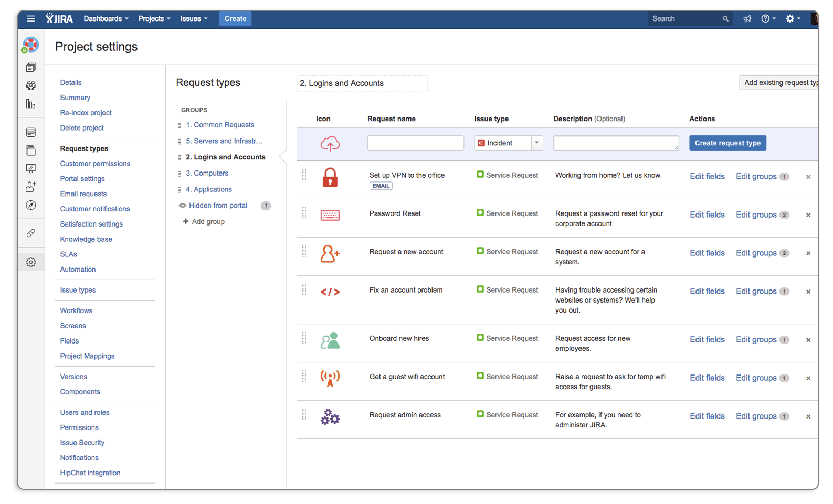Open project settings gear in sidebar

tap(31, 262)
